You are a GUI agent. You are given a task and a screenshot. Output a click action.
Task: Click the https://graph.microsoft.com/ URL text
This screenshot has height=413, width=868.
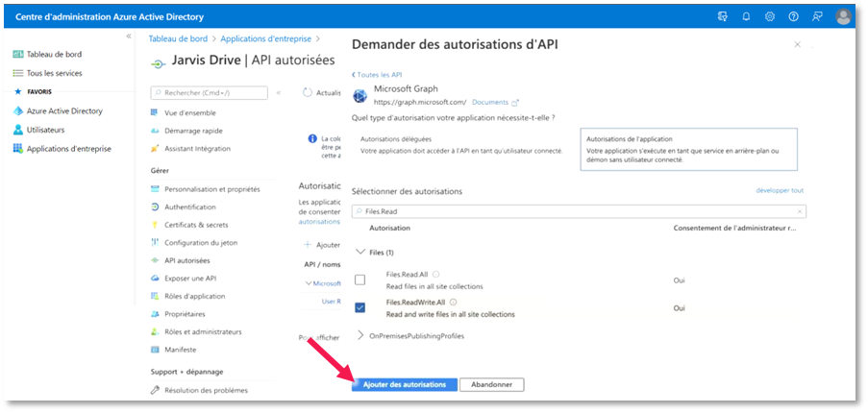pyautogui.click(x=420, y=102)
